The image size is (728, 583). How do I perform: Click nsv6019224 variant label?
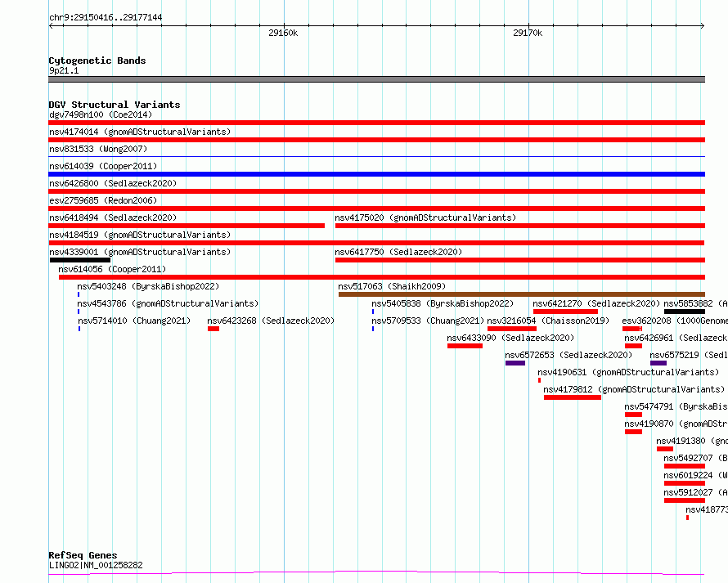695,475
